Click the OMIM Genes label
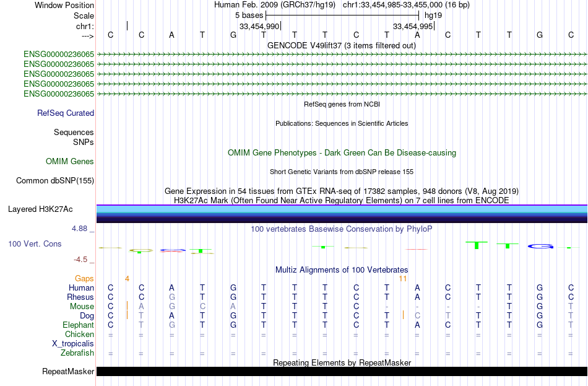The image size is (588, 386). pyautogui.click(x=69, y=162)
